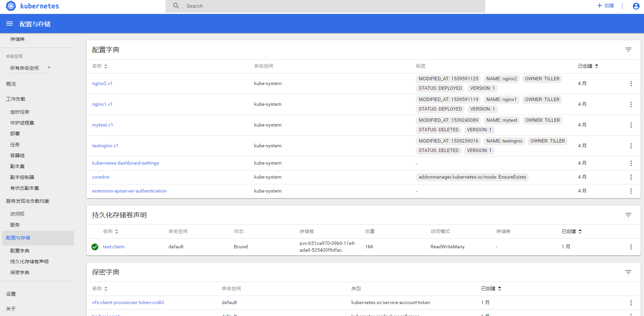The width and height of the screenshot is (644, 316).
Task: Select 保密字典 in sidebar
Action: [x=20, y=272]
